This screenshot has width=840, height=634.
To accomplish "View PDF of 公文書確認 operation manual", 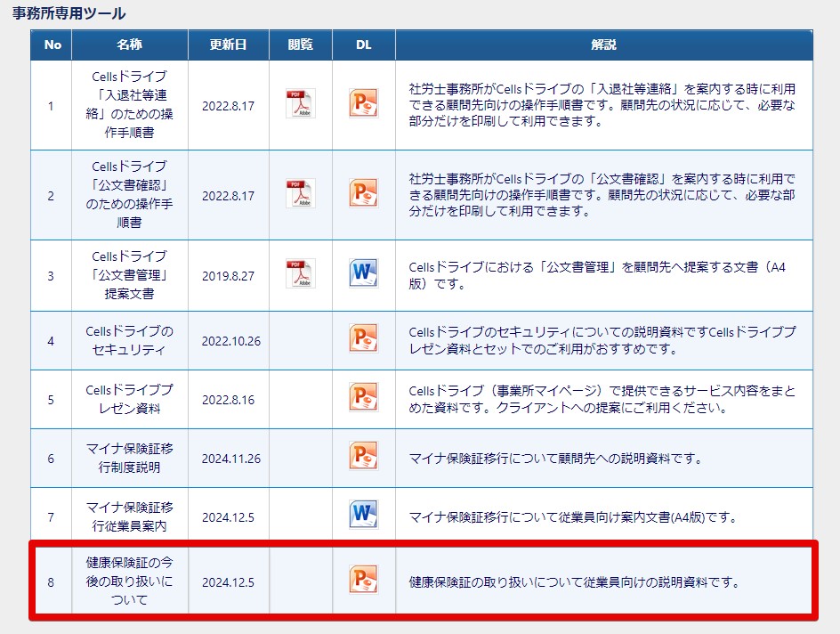I will [x=301, y=193].
